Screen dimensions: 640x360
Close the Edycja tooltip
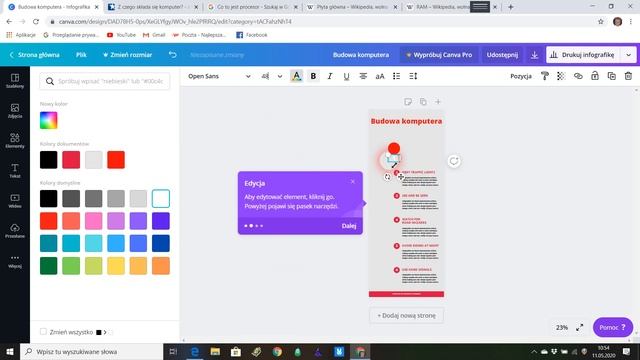pos(353,182)
